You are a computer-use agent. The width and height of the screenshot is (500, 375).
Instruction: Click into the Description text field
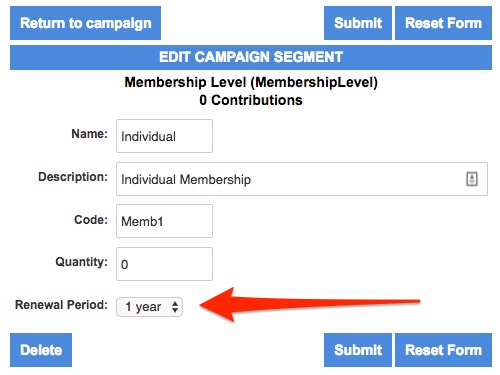coord(302,179)
